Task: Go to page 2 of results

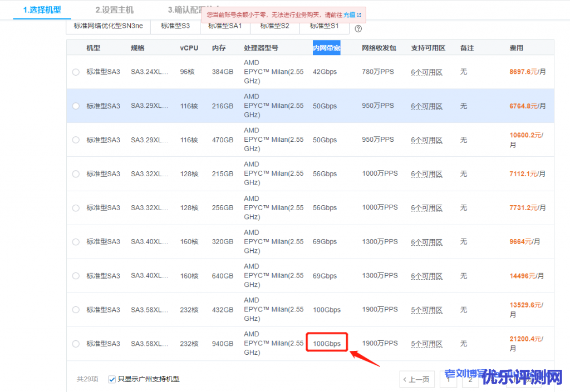Action: (470, 379)
